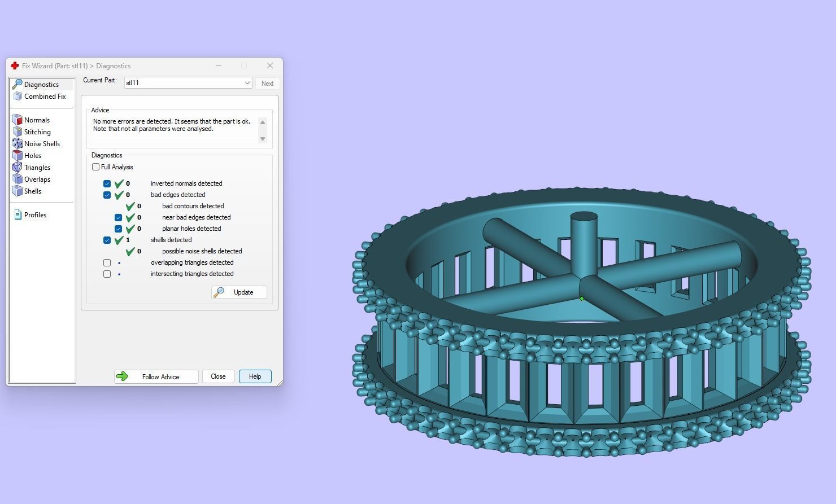Switch to the Stitching page
Screen dimensions: 836x504
pyautogui.click(x=37, y=132)
